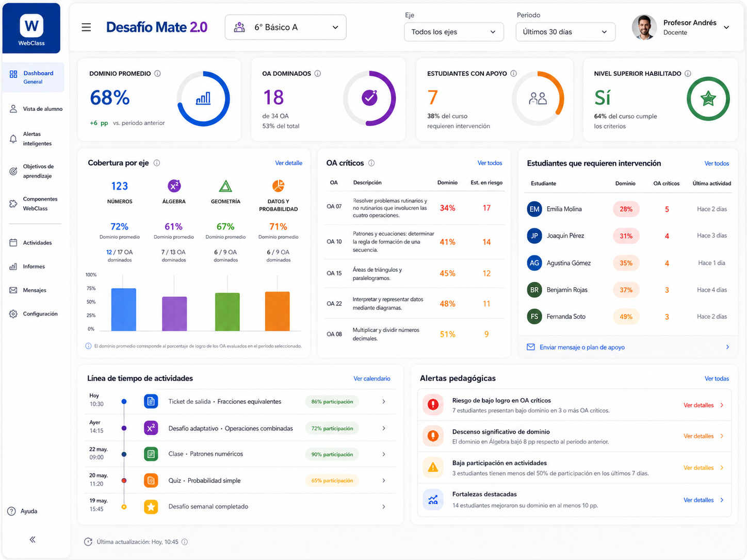The height and width of the screenshot is (560, 747).
Task: Click the refresh icon beside Última actualización
Action: coord(88,542)
